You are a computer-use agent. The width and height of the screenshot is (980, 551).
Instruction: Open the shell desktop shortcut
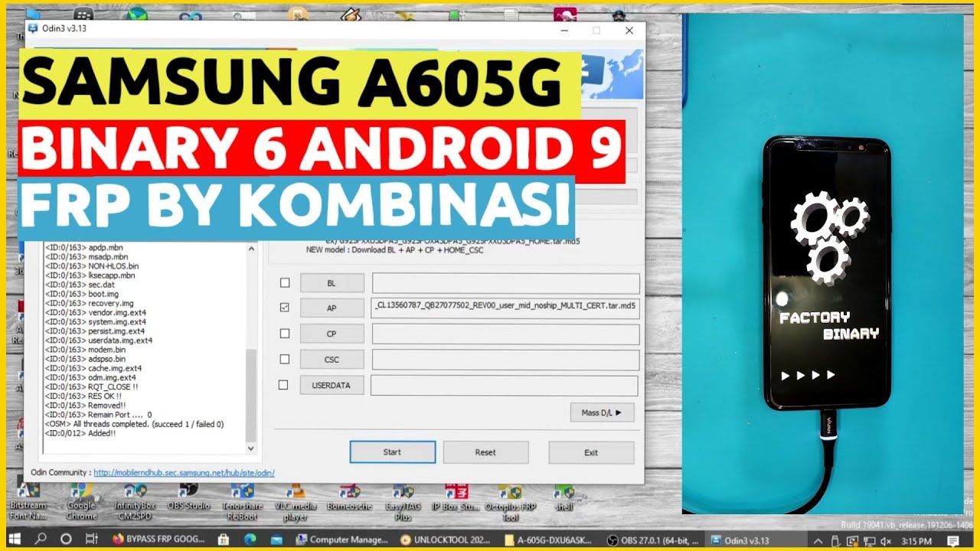[x=564, y=497]
